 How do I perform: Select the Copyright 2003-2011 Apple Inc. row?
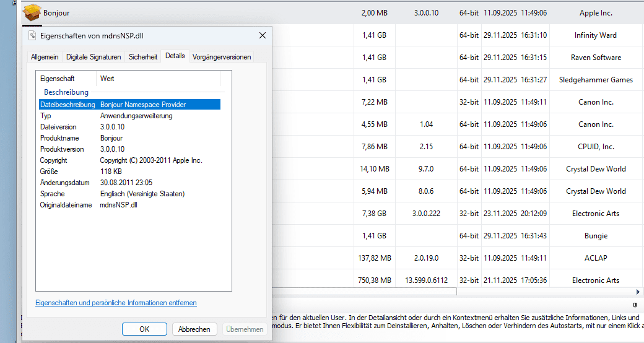(130, 160)
